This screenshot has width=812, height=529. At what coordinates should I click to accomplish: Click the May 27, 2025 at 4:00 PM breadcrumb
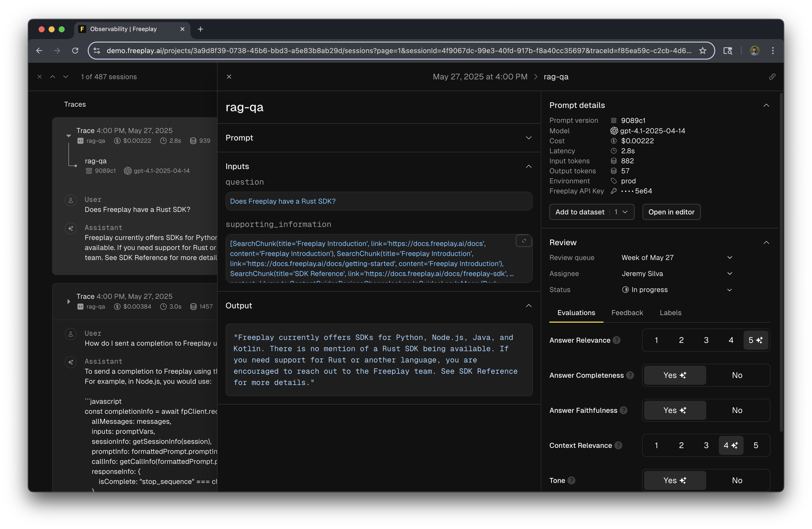pos(480,77)
